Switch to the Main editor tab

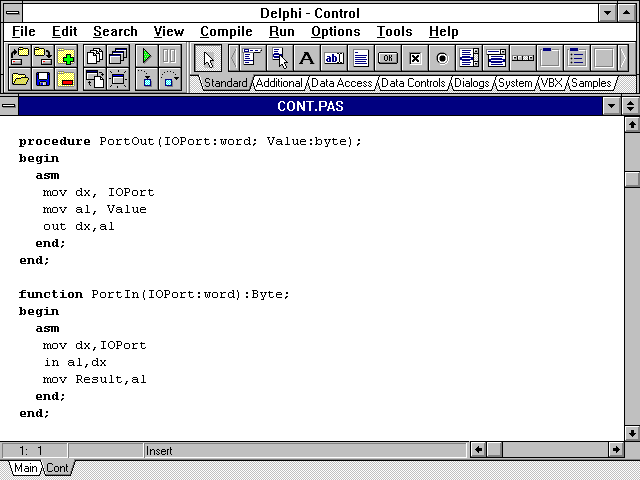coord(25,468)
